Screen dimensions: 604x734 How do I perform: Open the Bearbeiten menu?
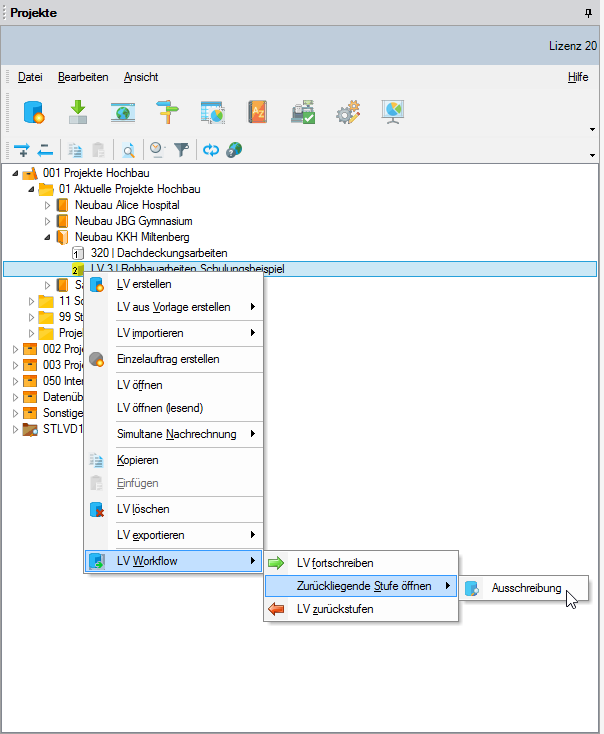(83, 77)
